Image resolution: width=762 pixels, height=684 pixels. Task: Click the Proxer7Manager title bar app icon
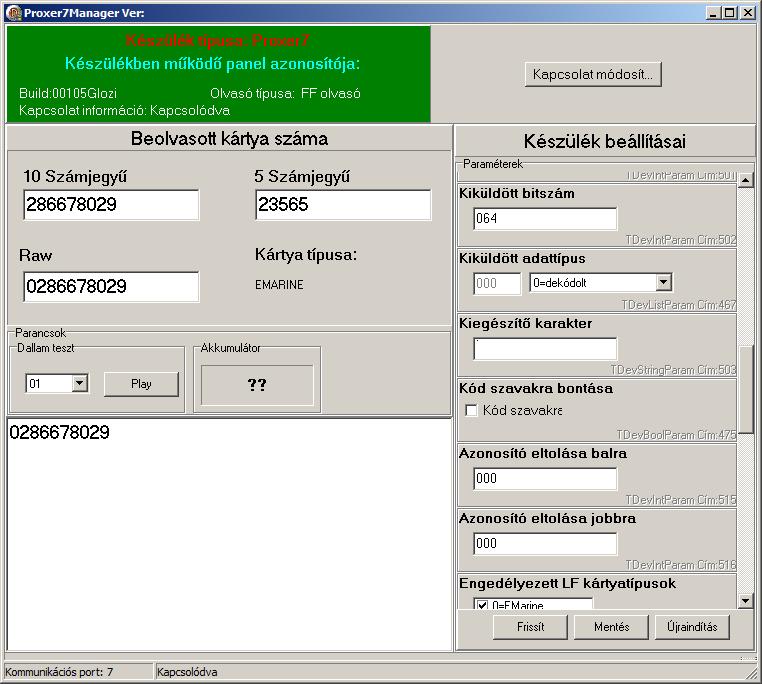pos(14,13)
